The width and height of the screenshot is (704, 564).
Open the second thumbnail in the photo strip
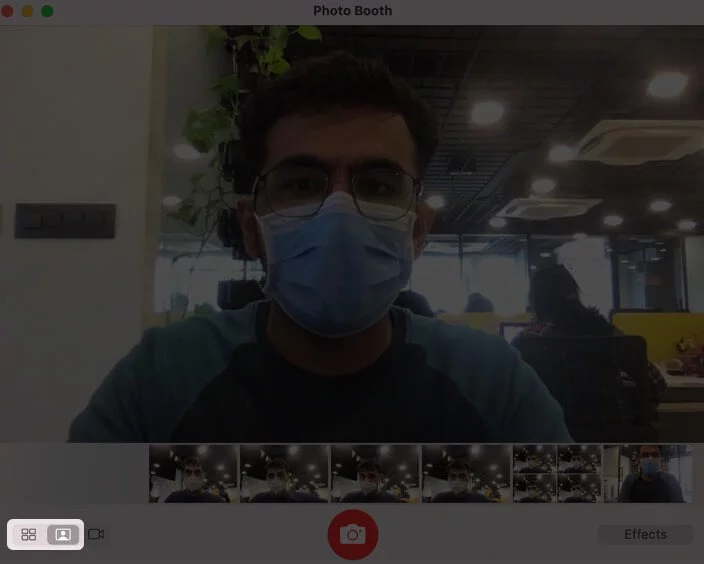pos(284,474)
